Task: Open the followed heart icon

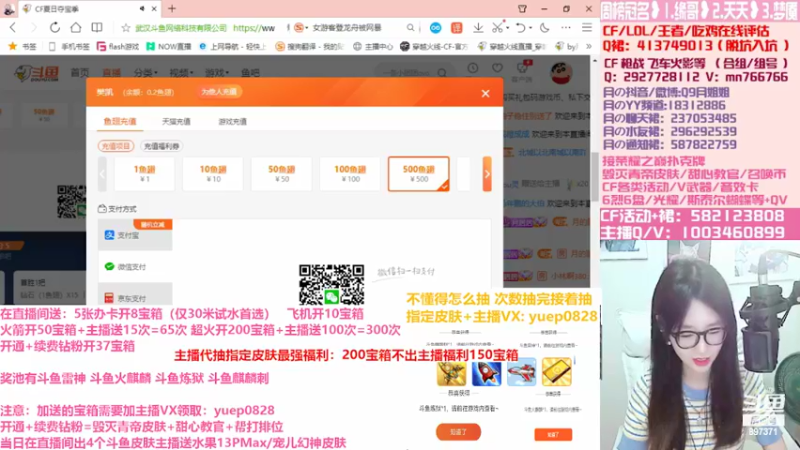Action: point(497,68)
